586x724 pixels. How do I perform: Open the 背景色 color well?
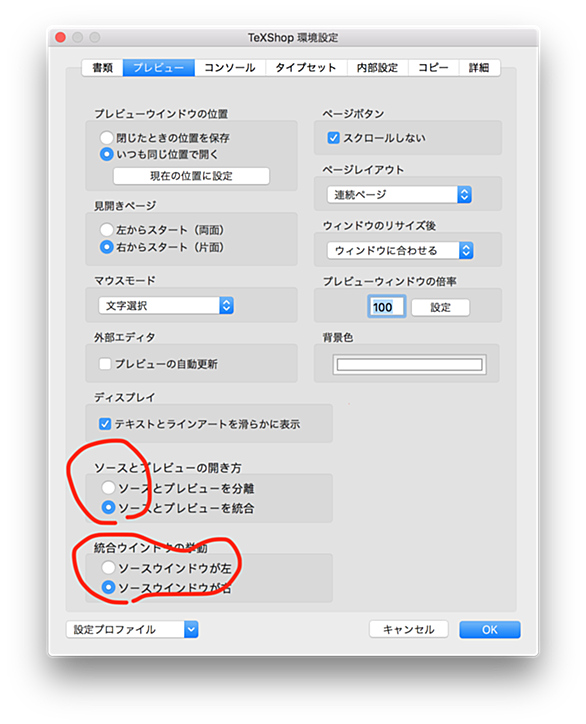[x=409, y=365]
